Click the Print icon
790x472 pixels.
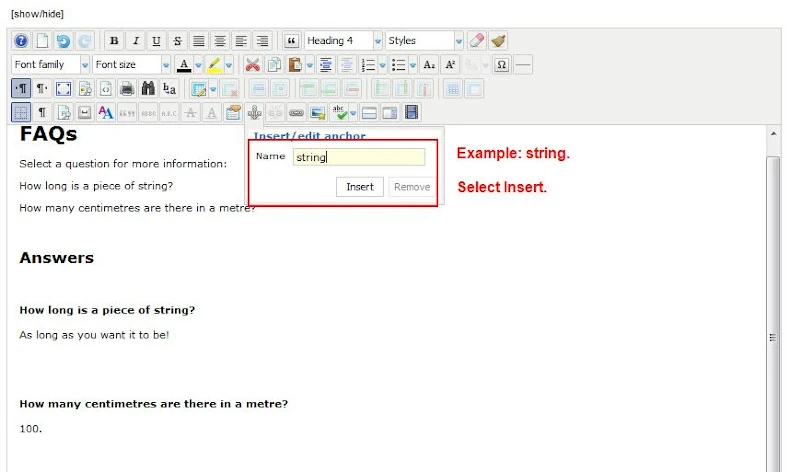pyautogui.click(x=127, y=88)
